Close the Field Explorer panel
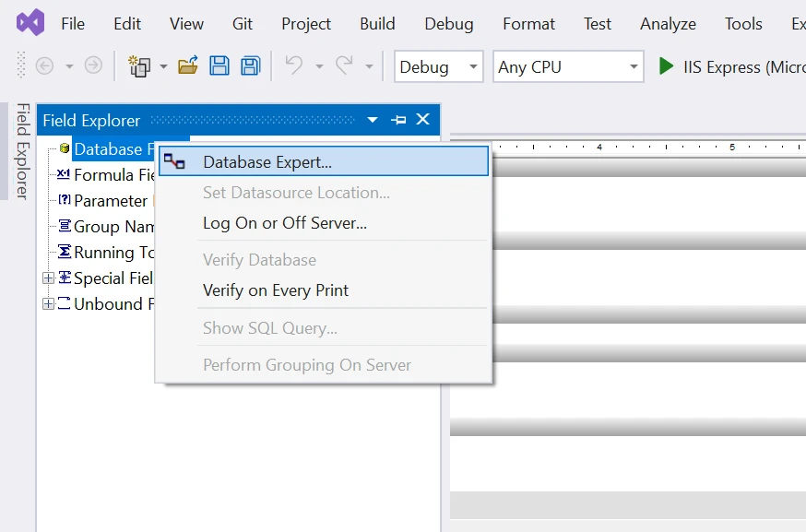This screenshot has width=806, height=532. (x=423, y=120)
